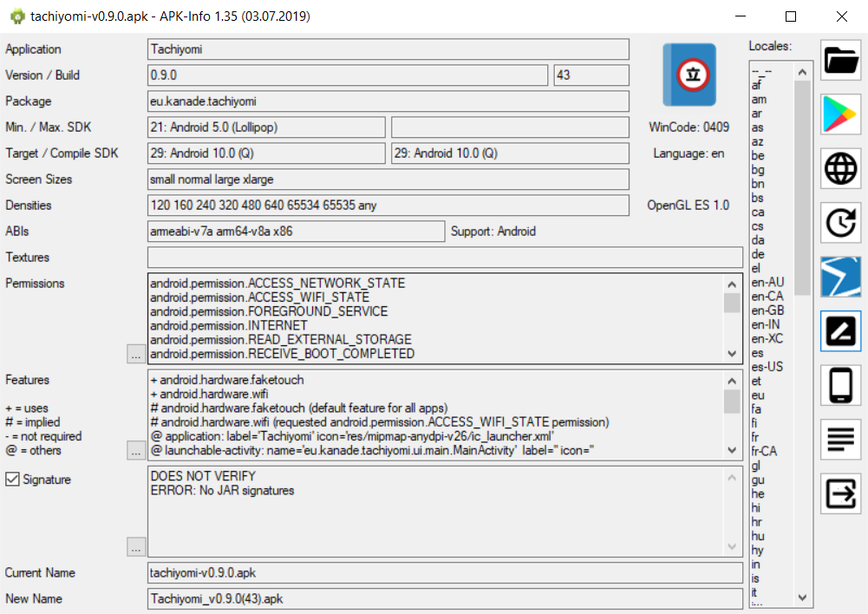868x614 pixels.
Task: Select locale es-US in Locales list
Action: [x=767, y=367]
